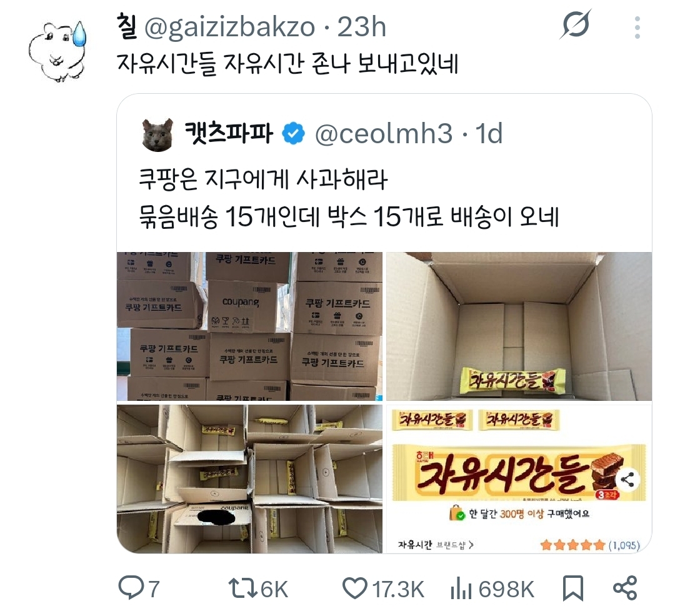View the 698K analytics bar icon

[x=461, y=589]
